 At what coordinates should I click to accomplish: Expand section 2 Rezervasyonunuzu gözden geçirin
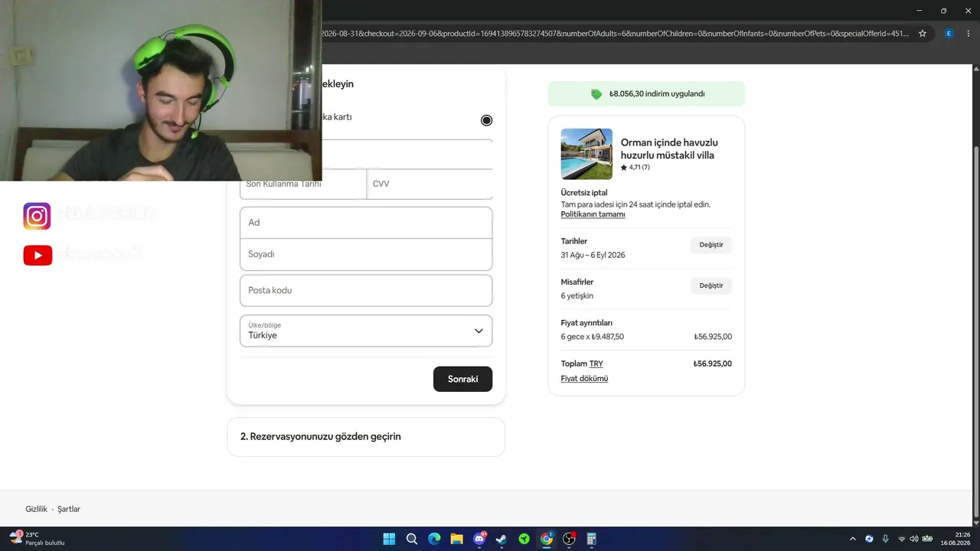click(366, 437)
